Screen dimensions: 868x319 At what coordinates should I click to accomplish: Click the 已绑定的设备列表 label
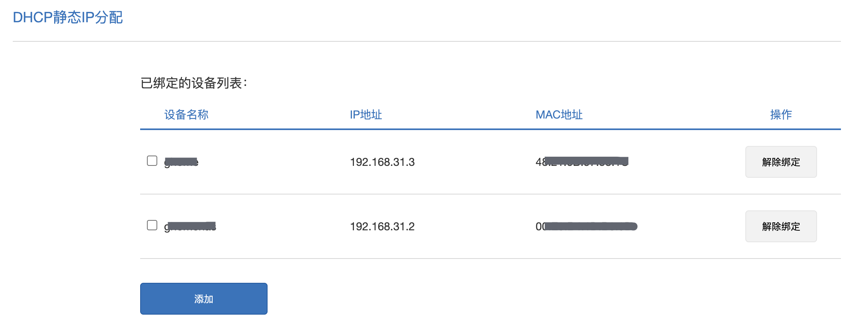pyautogui.click(x=194, y=83)
